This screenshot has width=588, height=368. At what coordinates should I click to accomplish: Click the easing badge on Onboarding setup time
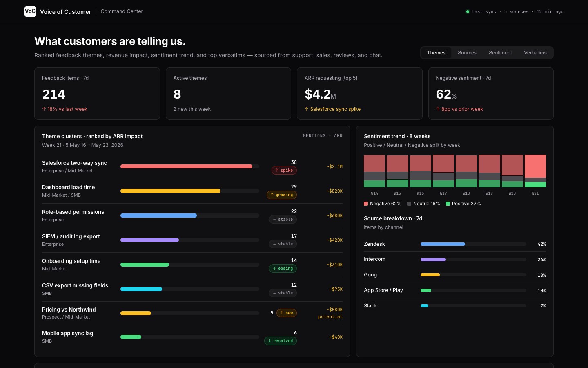point(283,269)
